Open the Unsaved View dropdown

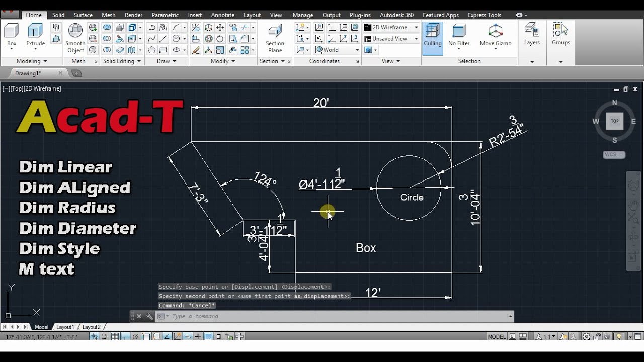click(391, 39)
